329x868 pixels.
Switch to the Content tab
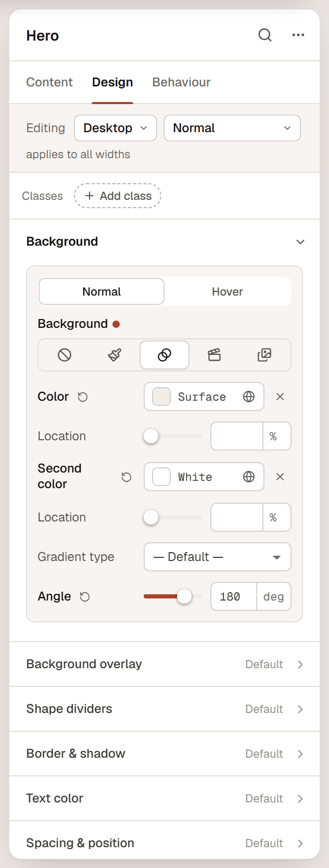point(49,82)
